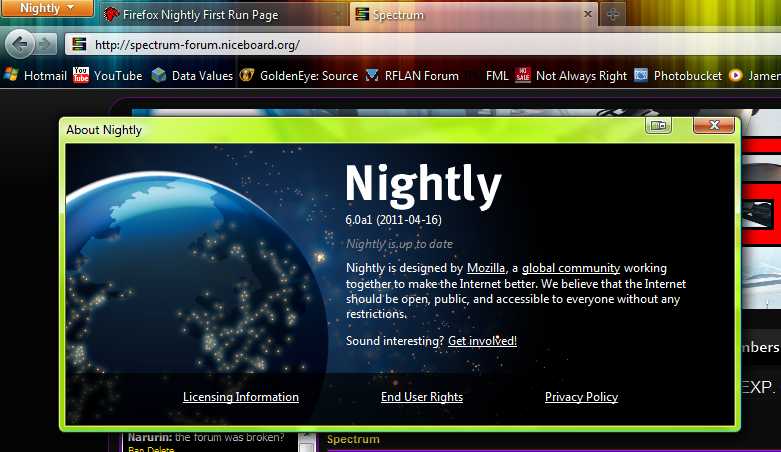
Task: Go back using the back arrow
Action: point(19,44)
